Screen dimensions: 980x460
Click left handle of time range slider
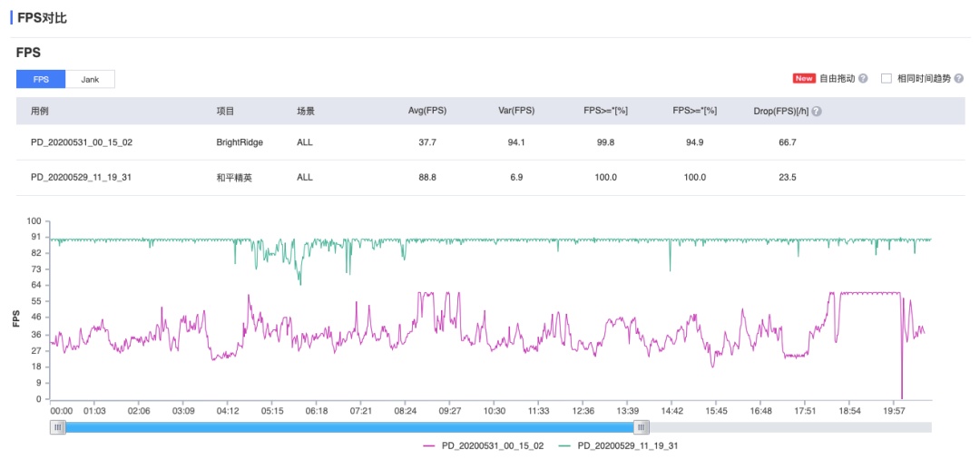coord(57,427)
